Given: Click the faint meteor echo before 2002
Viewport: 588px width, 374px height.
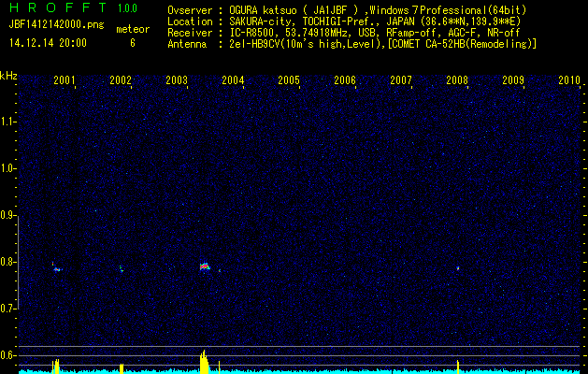Looking at the screenshot, I should 122,268.
